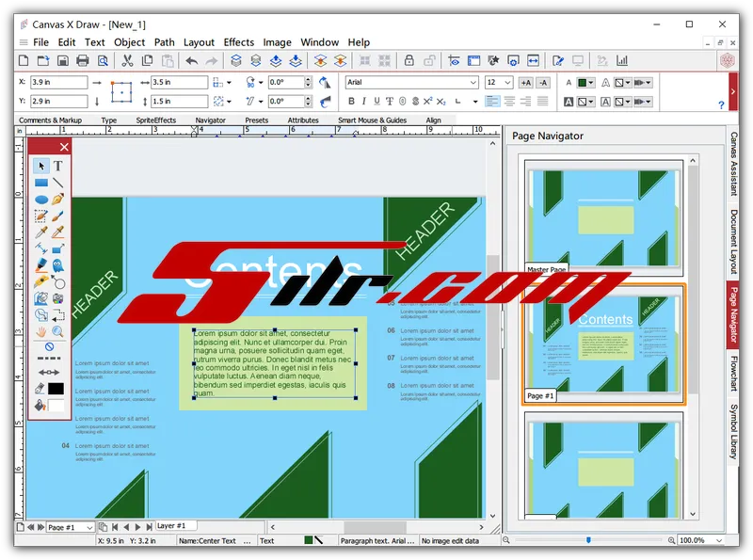This screenshot has height=560, width=753.
Task: Open the 100.0% zoom level dropdown
Action: point(719,540)
